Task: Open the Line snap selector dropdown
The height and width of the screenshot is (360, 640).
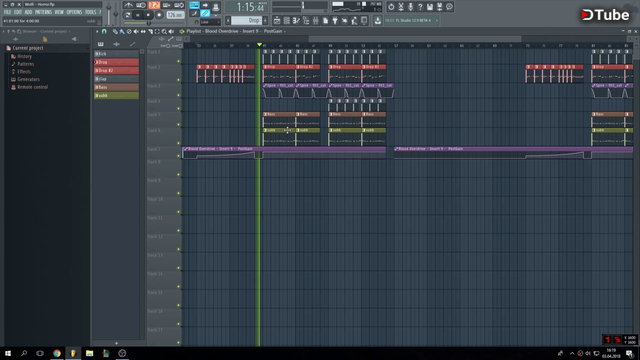Action: (x=210, y=22)
